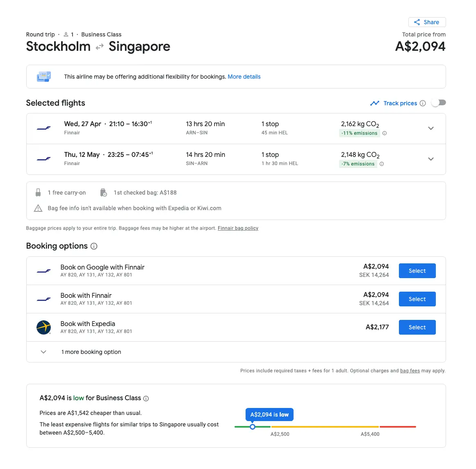
Task: Click the '45 min HEL' layover text
Action: [274, 133]
